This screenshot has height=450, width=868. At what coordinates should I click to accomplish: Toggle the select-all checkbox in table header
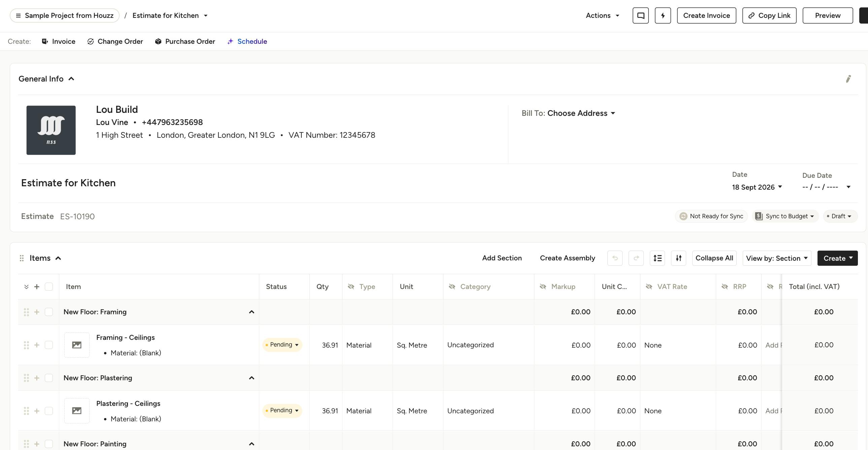[49, 287]
